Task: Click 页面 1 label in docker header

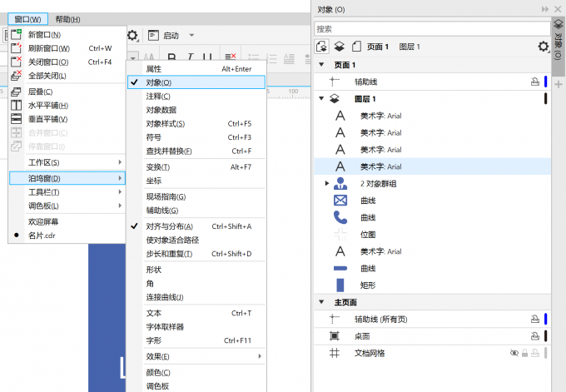Action: click(x=378, y=47)
